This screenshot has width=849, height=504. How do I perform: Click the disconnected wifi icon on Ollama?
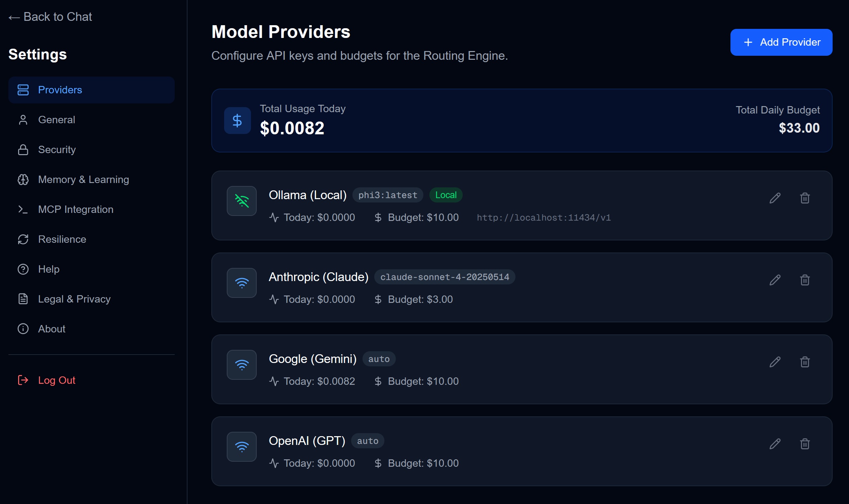pyautogui.click(x=242, y=201)
